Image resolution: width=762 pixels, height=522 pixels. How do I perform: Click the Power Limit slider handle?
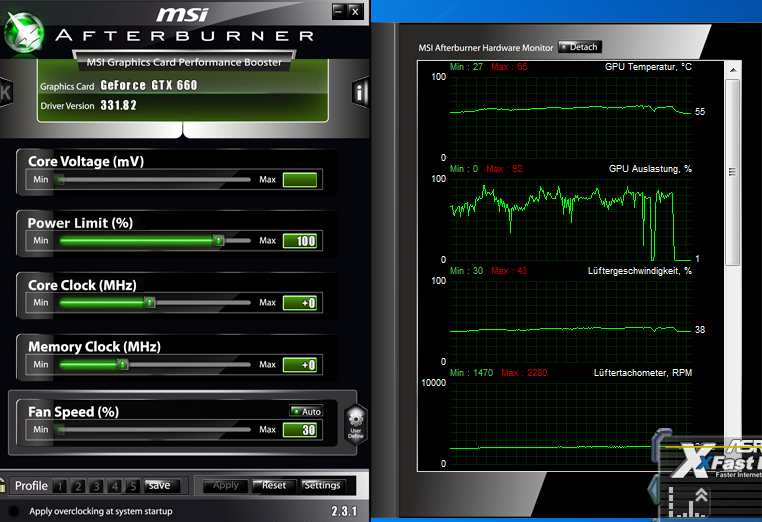pos(219,241)
